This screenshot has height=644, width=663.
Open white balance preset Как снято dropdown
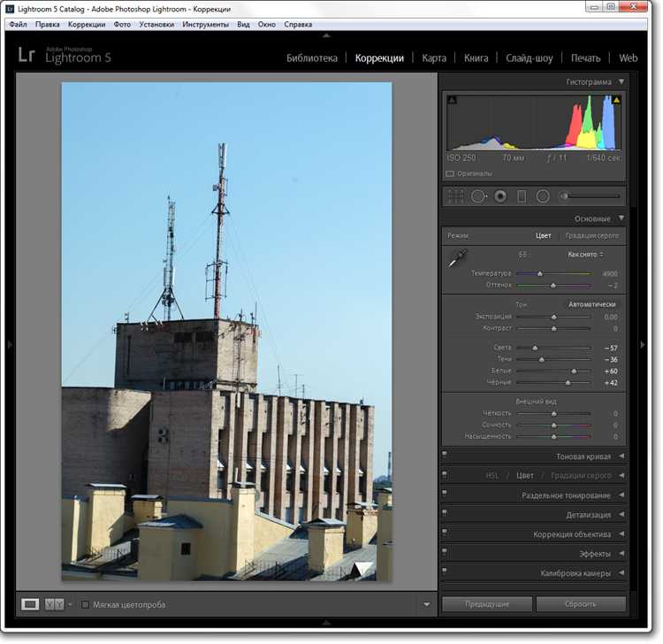(585, 254)
